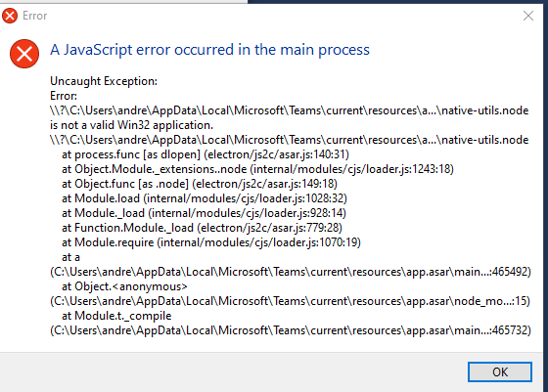Click the small red error icon in title bar

[10, 16]
